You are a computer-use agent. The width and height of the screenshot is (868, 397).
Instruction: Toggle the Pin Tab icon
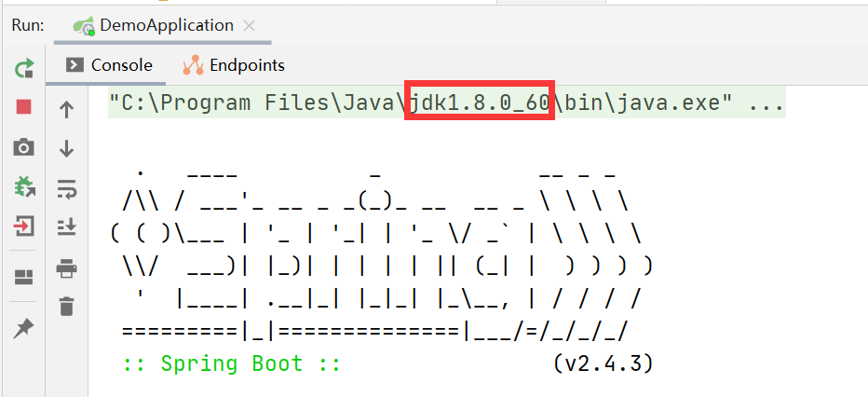coord(24,327)
